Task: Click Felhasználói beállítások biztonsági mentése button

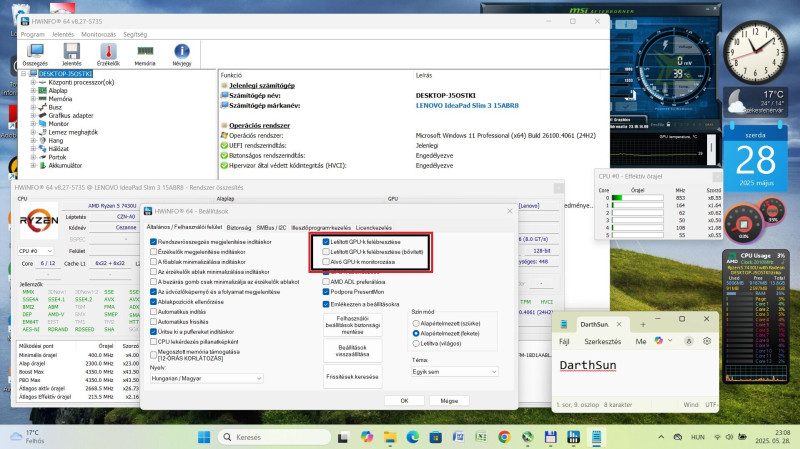Action: coord(353,325)
